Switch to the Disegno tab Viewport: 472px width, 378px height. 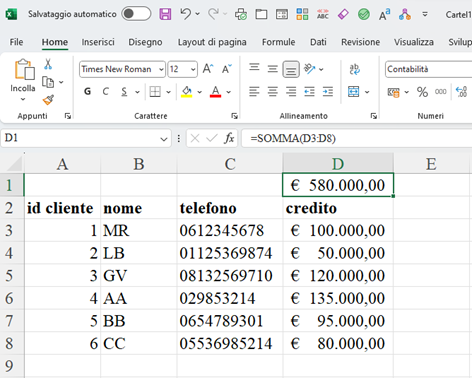tap(145, 42)
